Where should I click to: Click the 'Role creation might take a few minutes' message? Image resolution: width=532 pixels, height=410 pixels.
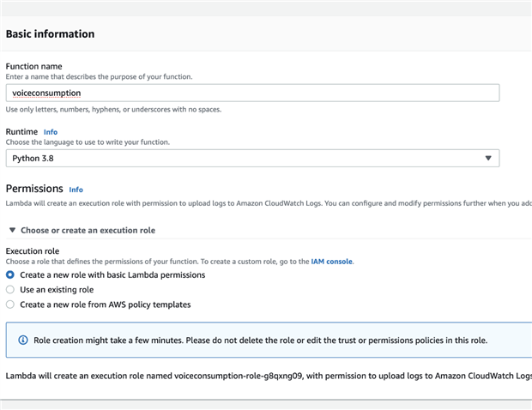click(x=260, y=341)
